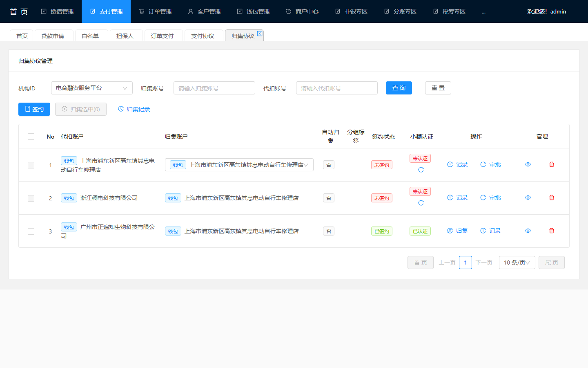588x368 pixels.
Task: Click 审批 in row 1
Action: [490, 164]
